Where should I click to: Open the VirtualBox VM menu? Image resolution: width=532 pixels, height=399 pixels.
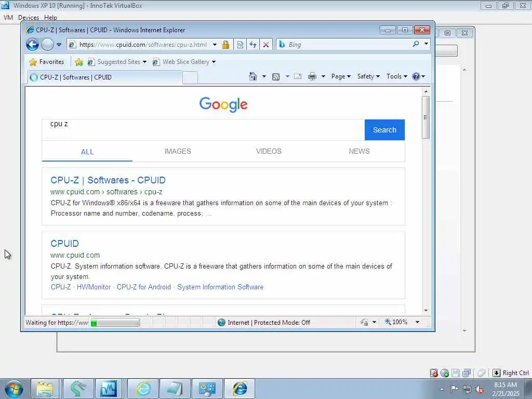8,17
